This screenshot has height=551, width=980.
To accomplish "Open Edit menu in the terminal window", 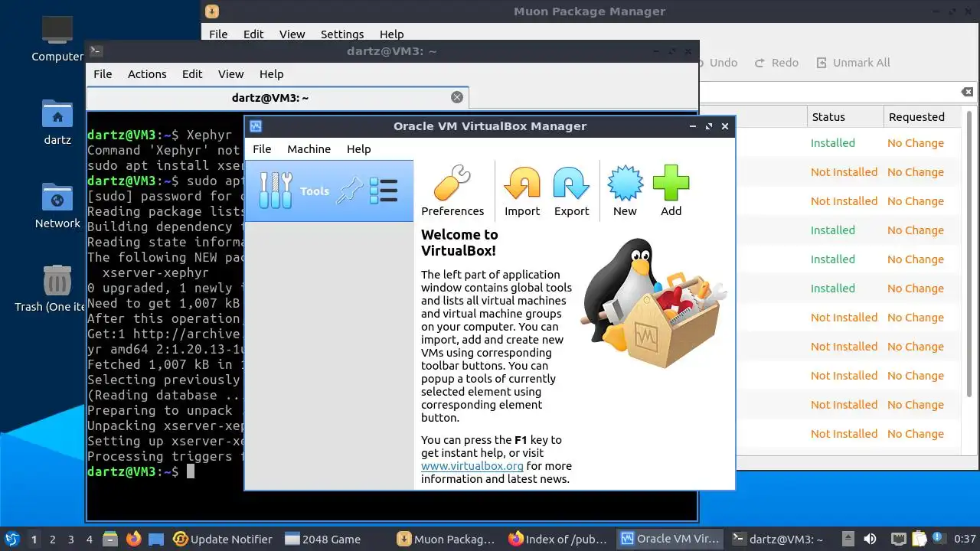I will [192, 74].
